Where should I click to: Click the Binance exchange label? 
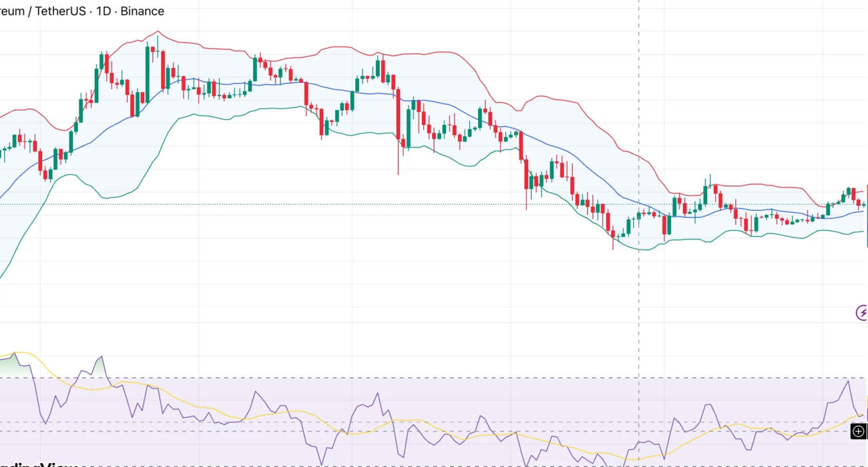(x=142, y=11)
